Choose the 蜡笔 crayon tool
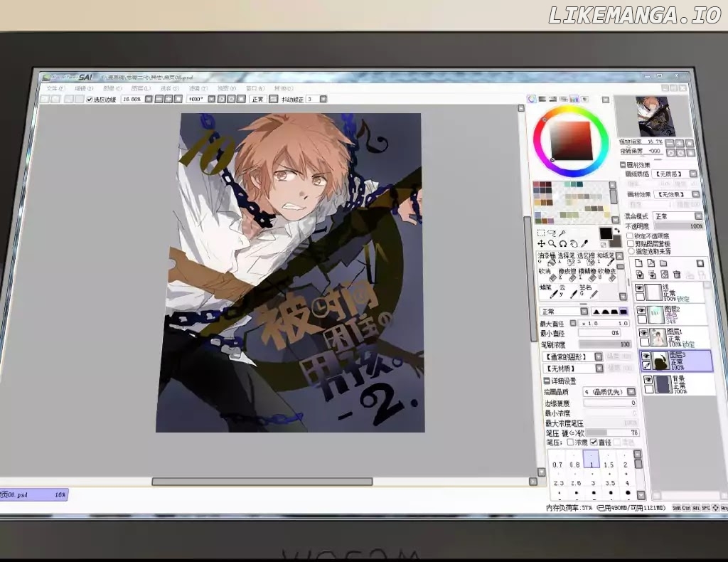This screenshot has height=562, width=728. (x=548, y=291)
